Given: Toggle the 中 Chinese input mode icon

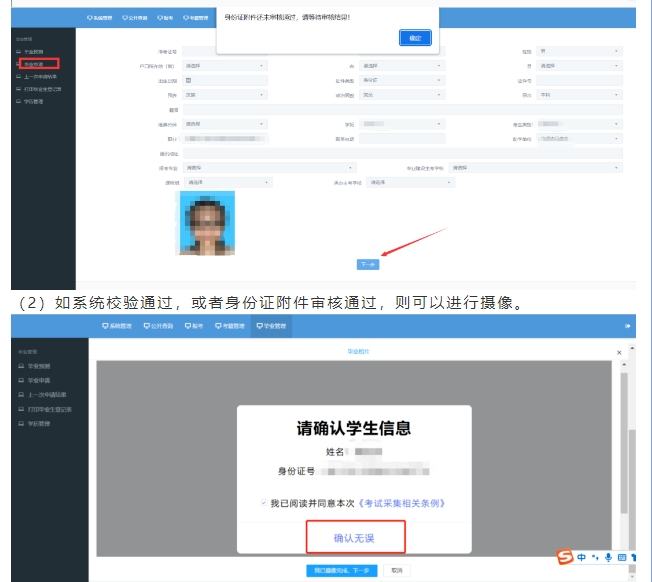Looking at the screenshot, I should pos(582,556).
